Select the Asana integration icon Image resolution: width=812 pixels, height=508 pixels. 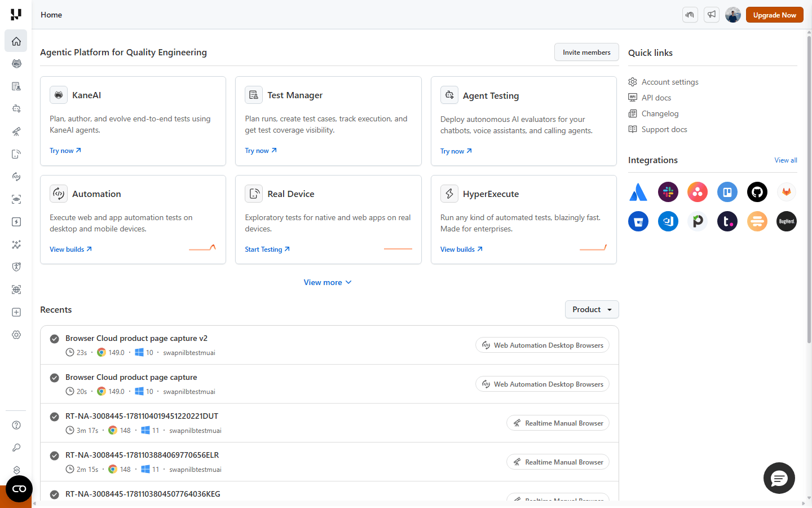(698, 192)
